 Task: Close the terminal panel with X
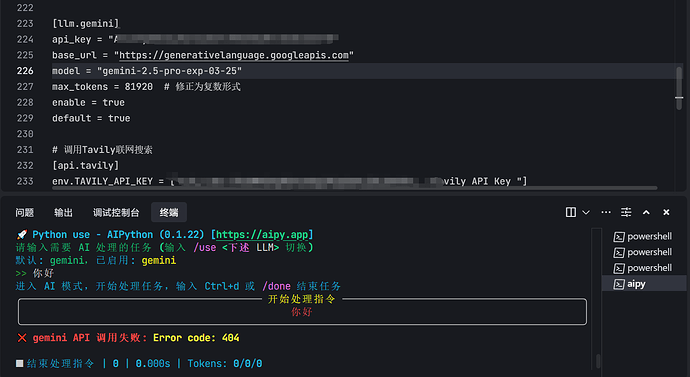pyautogui.click(x=666, y=212)
